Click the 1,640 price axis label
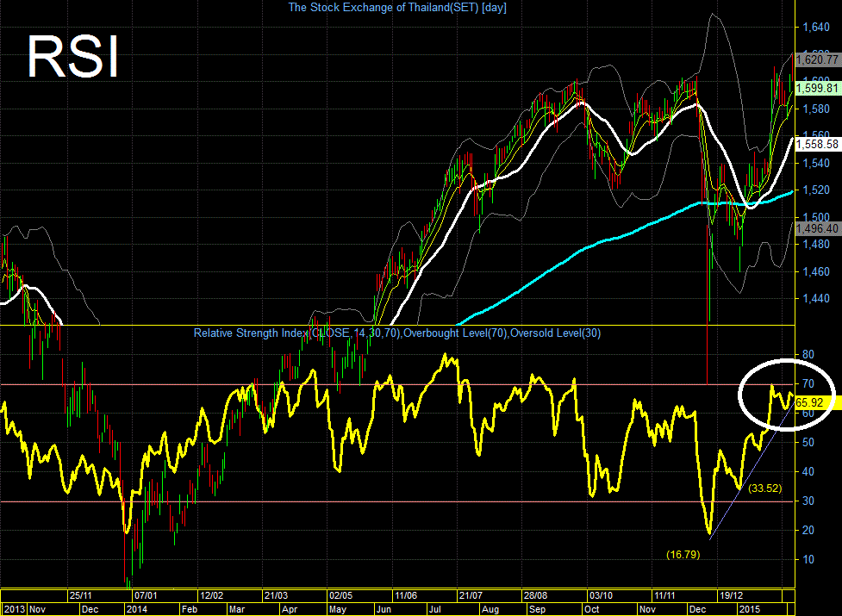This screenshot has height=616, width=842. coord(815,27)
